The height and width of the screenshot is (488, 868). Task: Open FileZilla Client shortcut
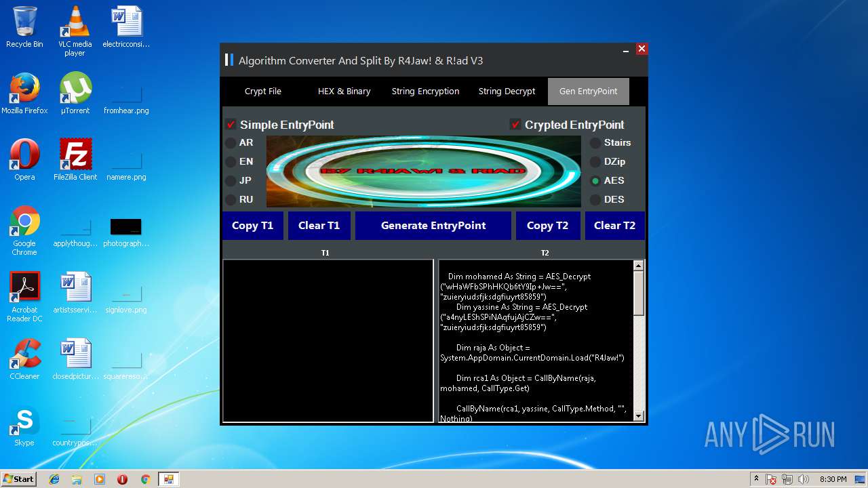point(75,160)
